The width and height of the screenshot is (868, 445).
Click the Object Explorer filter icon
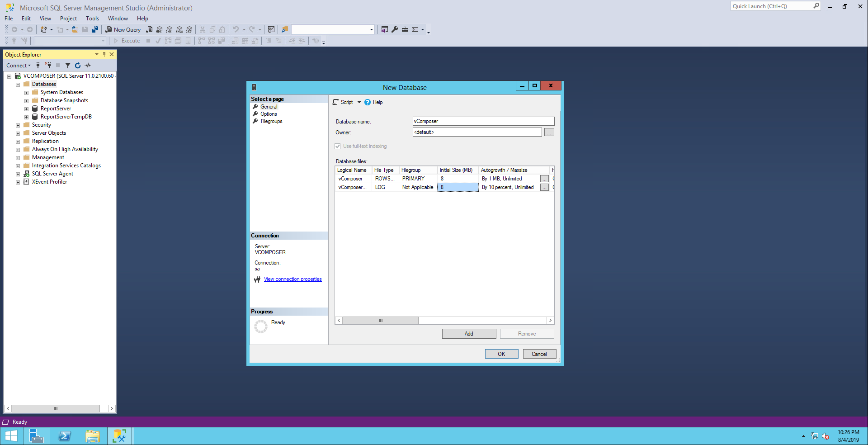pyautogui.click(x=68, y=66)
